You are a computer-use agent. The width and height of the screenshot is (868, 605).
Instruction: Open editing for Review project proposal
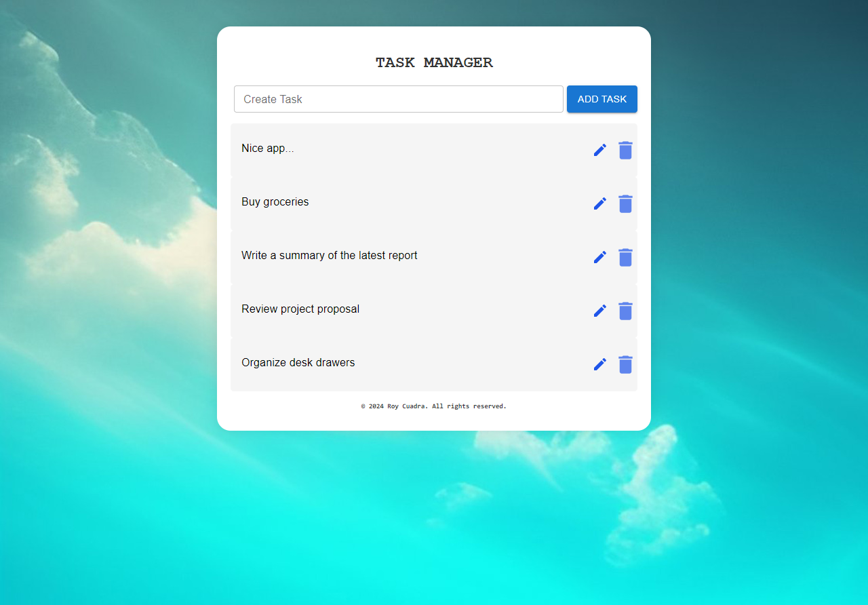coord(599,311)
